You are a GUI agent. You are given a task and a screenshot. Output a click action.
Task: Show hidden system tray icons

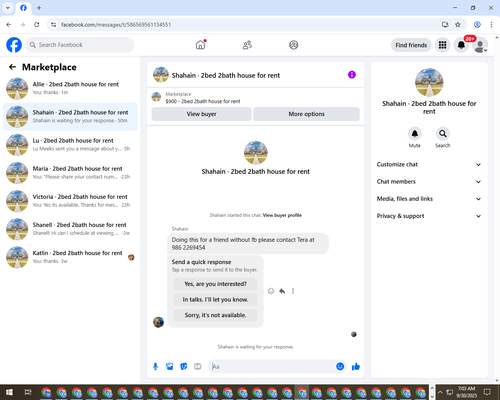[440, 392]
